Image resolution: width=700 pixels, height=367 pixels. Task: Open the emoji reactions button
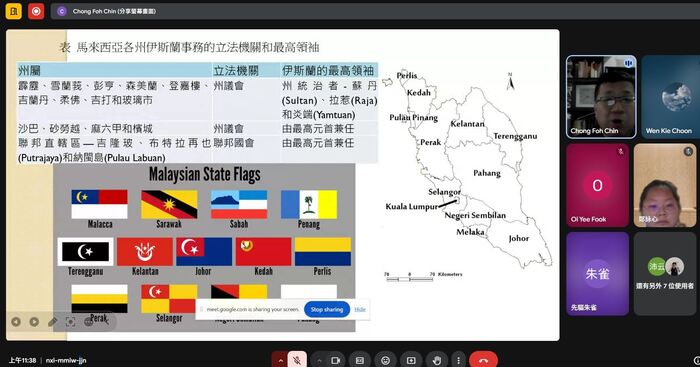pos(385,360)
